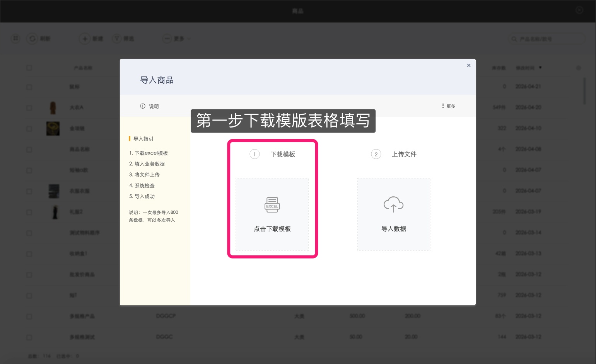596x364 pixels.
Task: Tick the checkbox of the 2026-04-21 row
Action: 29,87
